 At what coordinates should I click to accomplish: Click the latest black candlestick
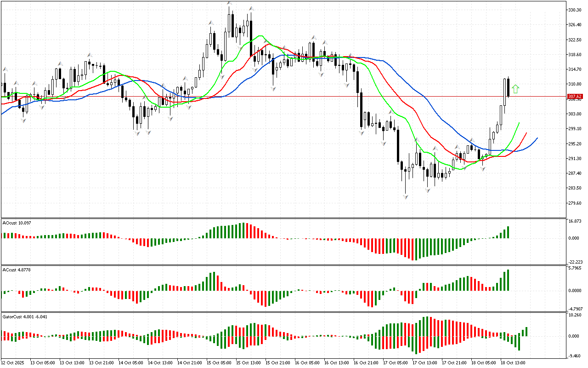coord(509,87)
